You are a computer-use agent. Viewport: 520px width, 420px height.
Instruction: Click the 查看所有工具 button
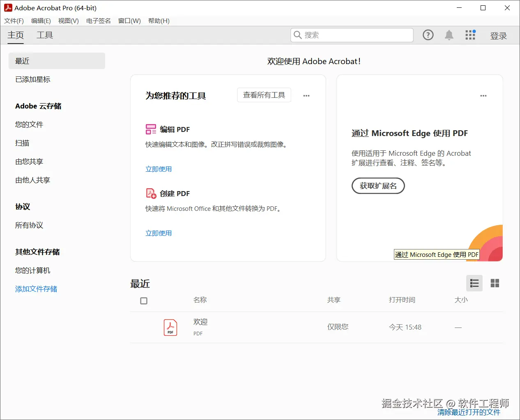click(264, 95)
